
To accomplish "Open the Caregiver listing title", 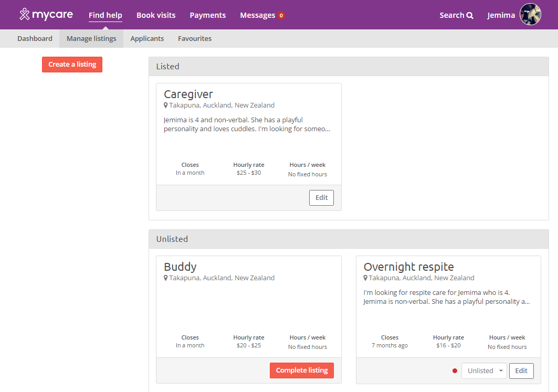I will [x=188, y=94].
